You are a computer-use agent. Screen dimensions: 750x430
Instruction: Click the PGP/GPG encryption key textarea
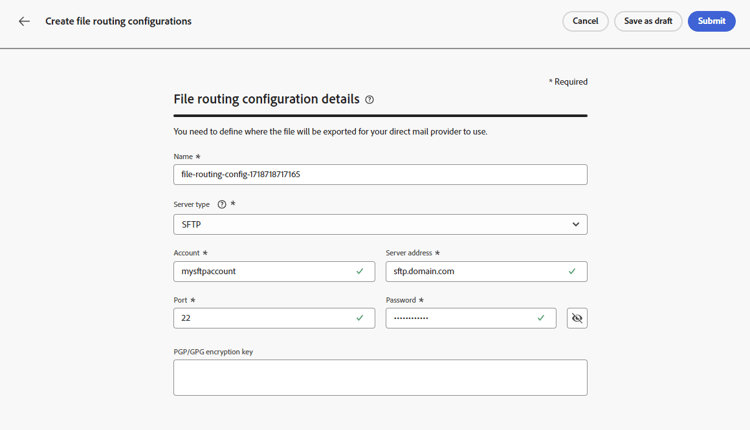pos(380,378)
